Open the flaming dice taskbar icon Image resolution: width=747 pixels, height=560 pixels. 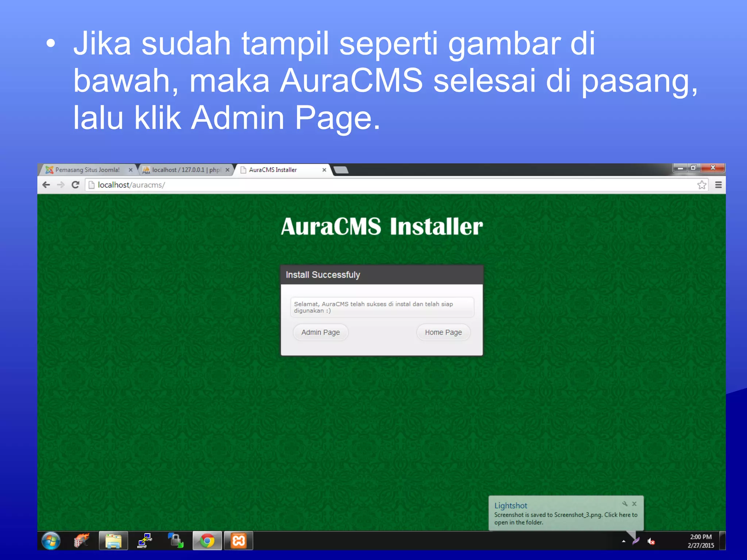(x=82, y=541)
